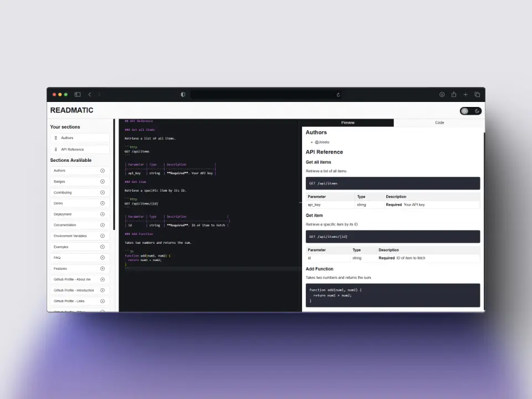Add the Contributing section with its plus icon

tap(103, 192)
